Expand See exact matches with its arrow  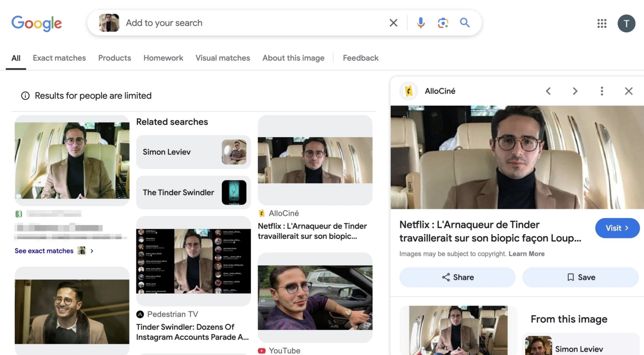point(92,251)
